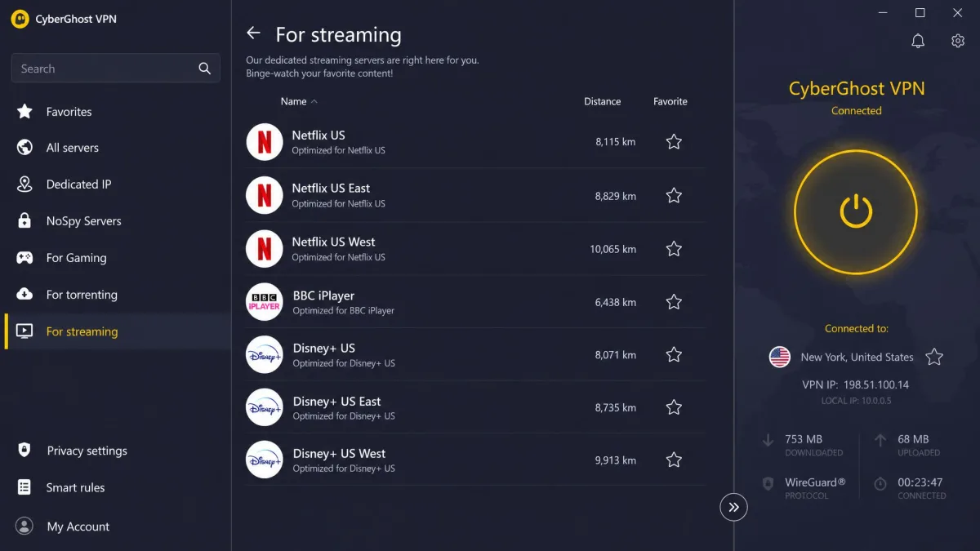Viewport: 980px width, 551px height.
Task: Favorite the Disney+ US East server
Action: [674, 407]
